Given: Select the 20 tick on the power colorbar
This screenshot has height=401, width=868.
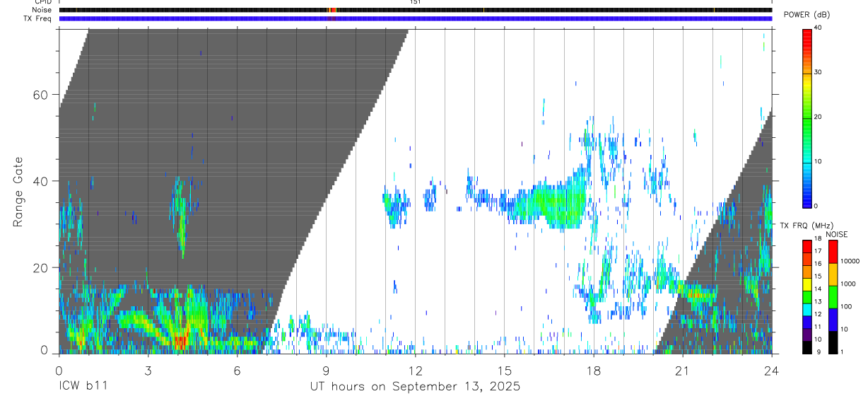Looking at the screenshot, I should tap(818, 117).
